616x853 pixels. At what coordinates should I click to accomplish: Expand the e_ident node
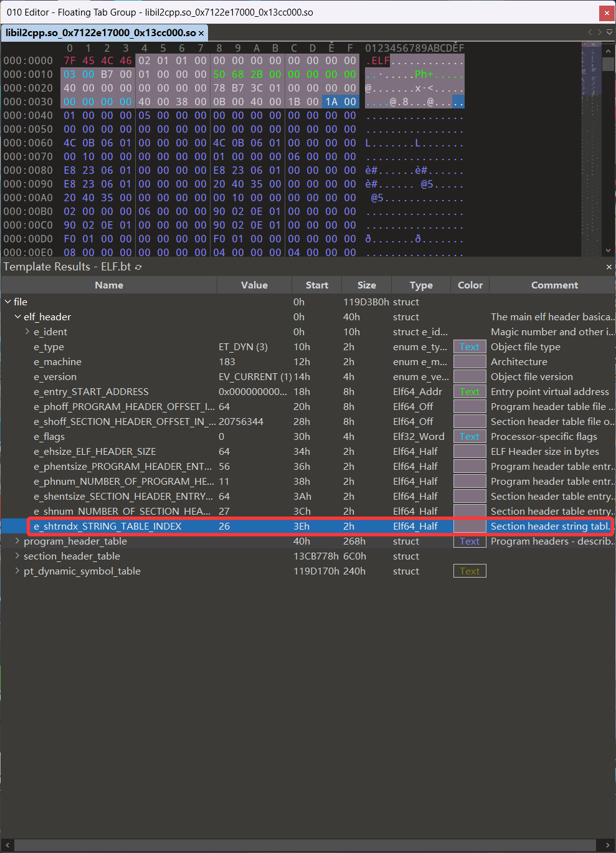click(27, 331)
